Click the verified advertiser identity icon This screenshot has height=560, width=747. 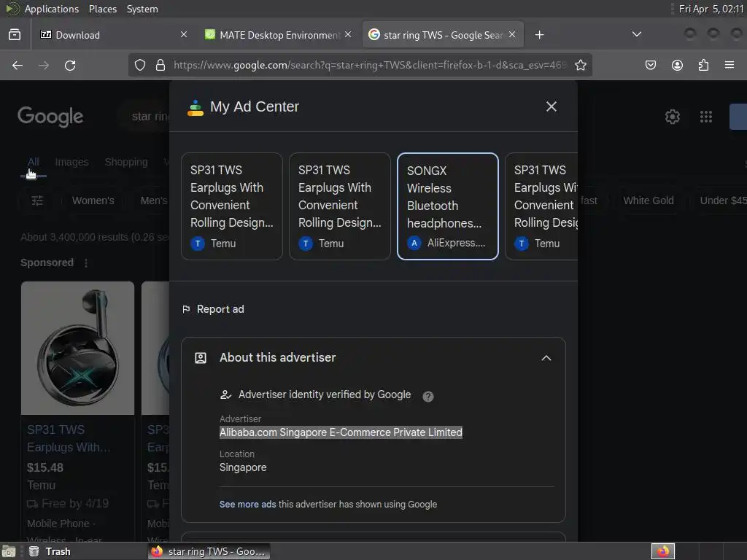click(226, 394)
